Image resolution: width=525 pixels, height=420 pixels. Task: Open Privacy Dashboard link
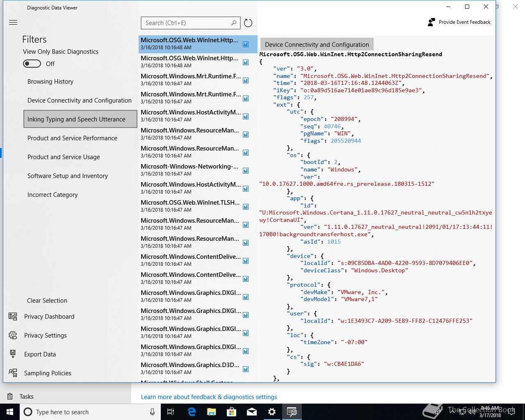point(49,317)
